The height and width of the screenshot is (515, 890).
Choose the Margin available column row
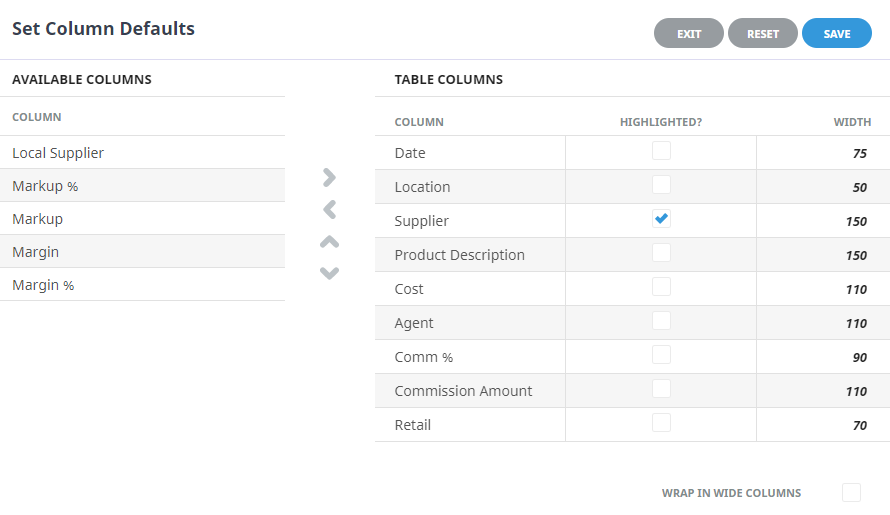[35, 252]
